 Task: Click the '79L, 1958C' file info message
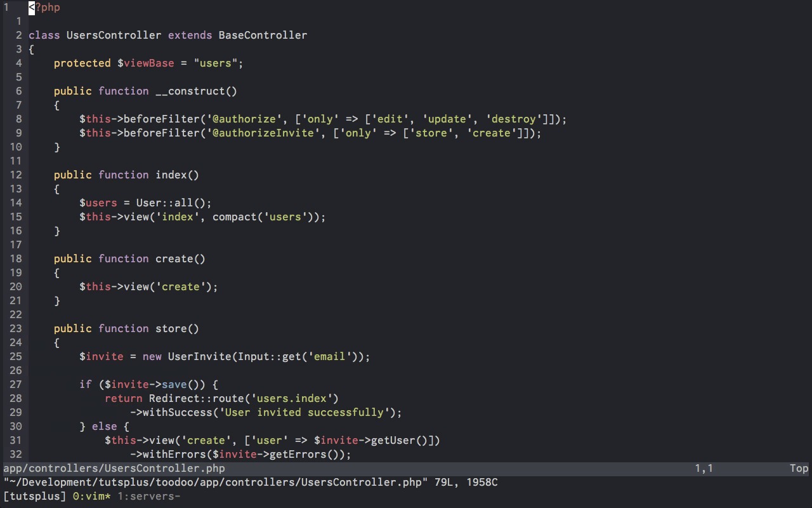(x=466, y=483)
